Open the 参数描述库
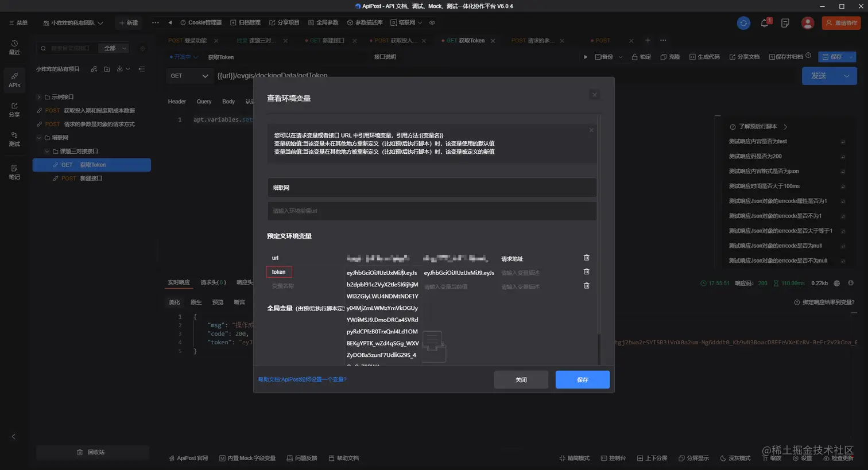This screenshot has height=470, width=868. tap(365, 23)
